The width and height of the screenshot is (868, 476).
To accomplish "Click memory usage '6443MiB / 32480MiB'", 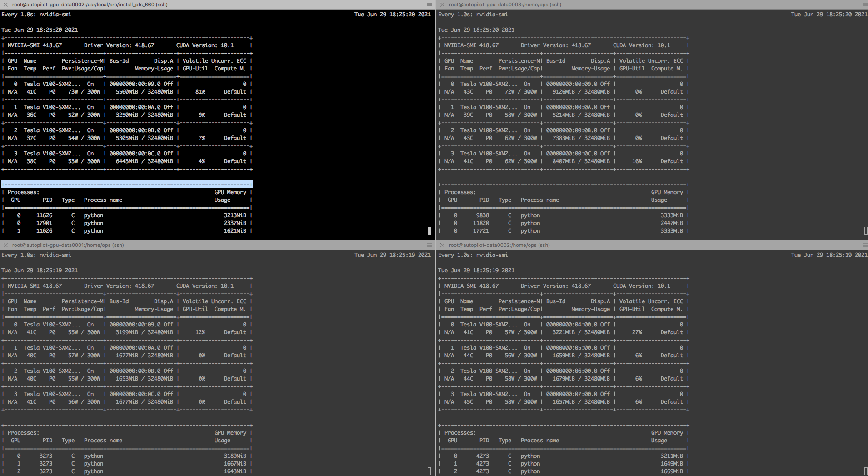I will click(145, 161).
